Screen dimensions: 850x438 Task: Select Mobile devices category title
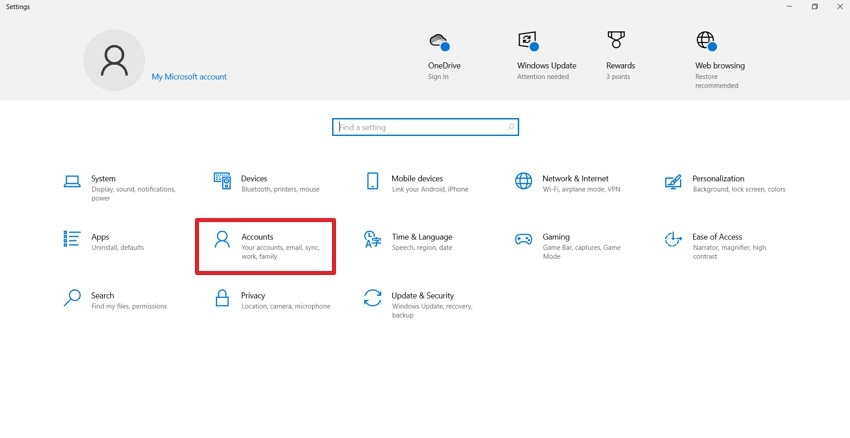pos(417,178)
